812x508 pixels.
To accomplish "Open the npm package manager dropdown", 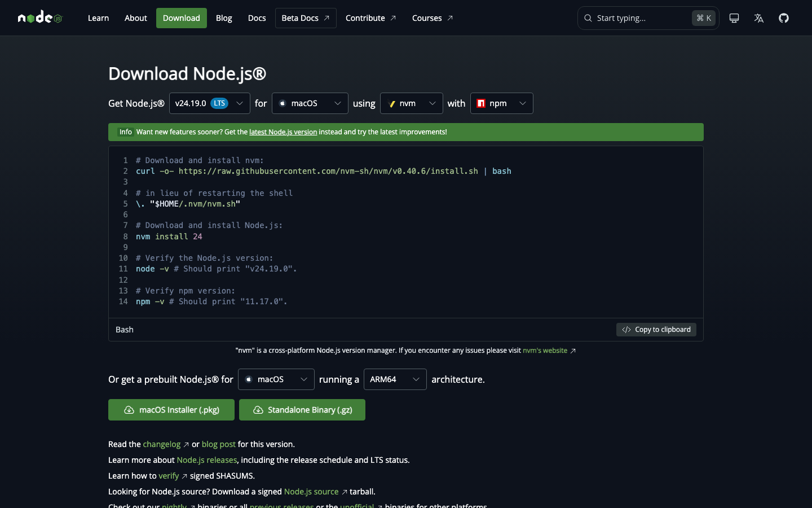I will 502,103.
